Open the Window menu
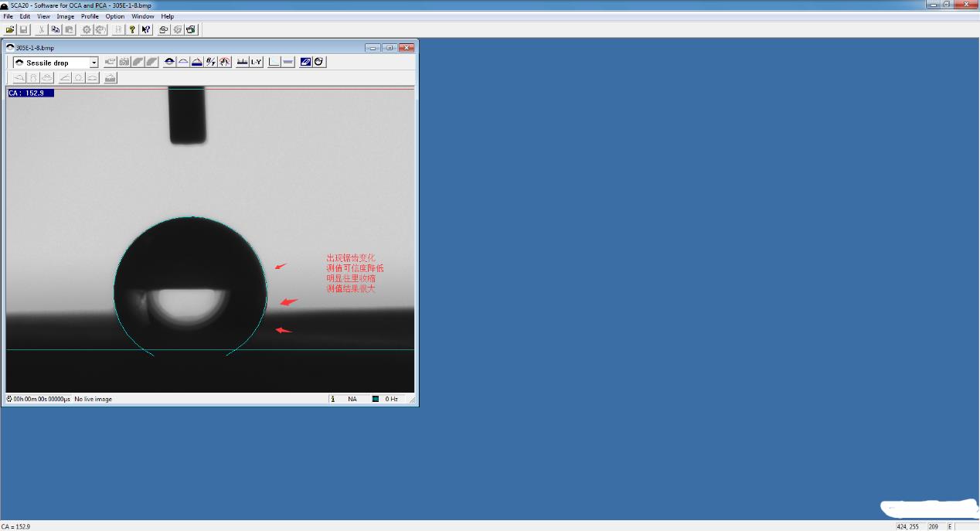 142,16
